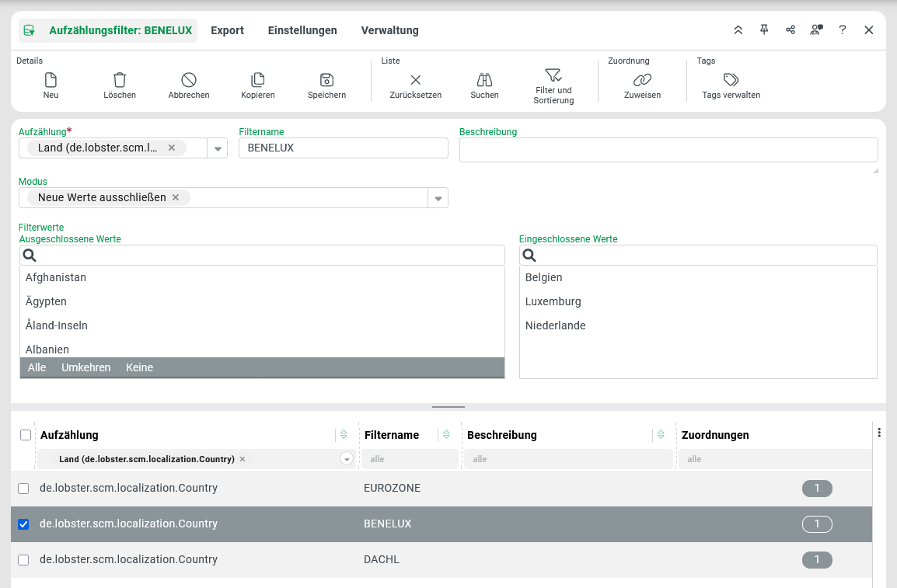
Task: Switch to the Export tab
Action: [x=227, y=30]
